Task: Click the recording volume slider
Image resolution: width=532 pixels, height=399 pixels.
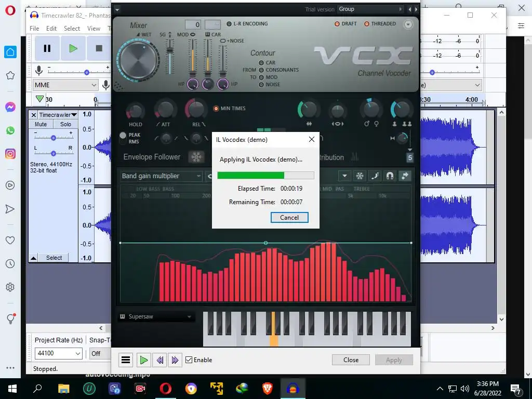Action: pyautogui.click(x=79, y=72)
